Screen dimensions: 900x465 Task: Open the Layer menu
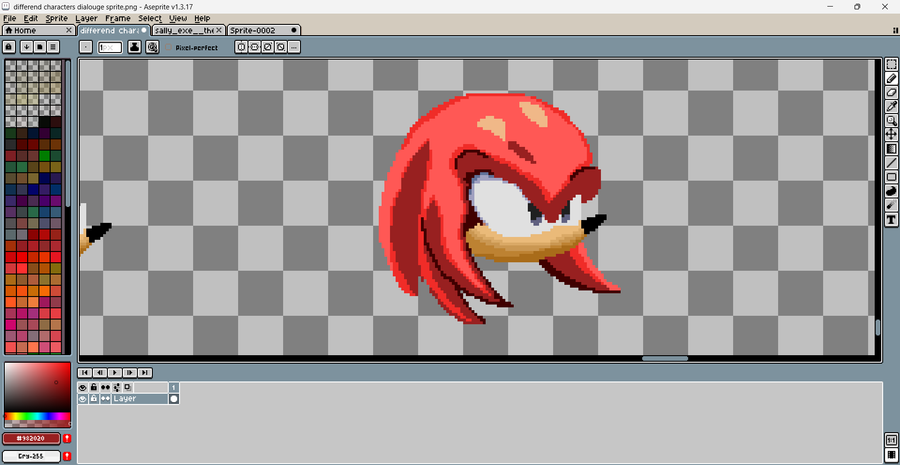pyautogui.click(x=87, y=18)
